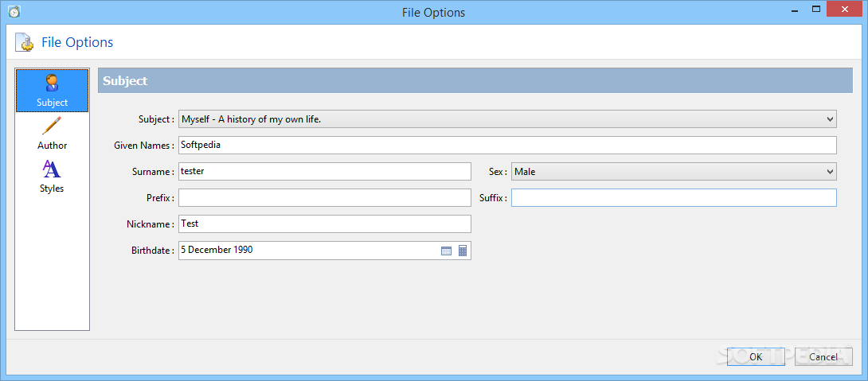
Task: Open the Styles font section
Action: click(x=52, y=177)
